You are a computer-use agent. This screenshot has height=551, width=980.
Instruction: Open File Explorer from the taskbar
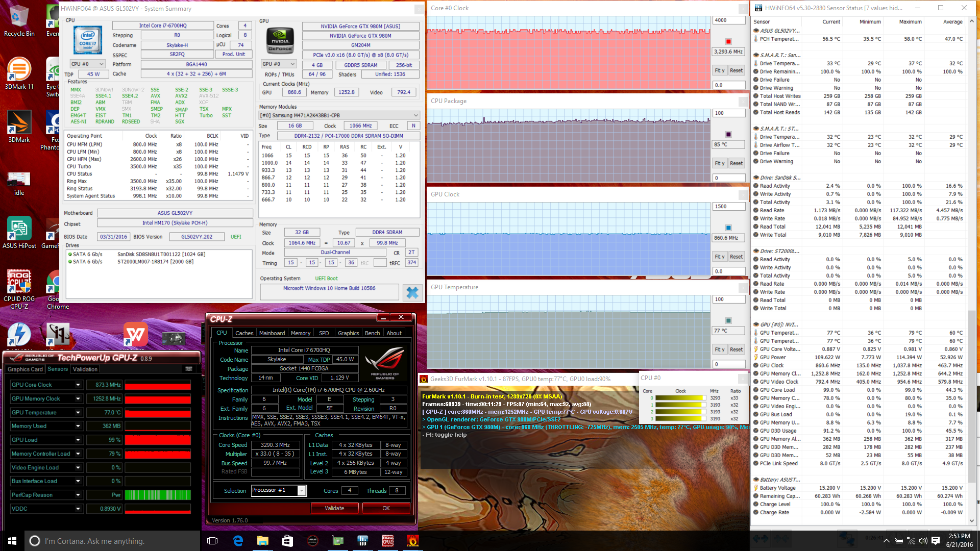[x=262, y=541]
